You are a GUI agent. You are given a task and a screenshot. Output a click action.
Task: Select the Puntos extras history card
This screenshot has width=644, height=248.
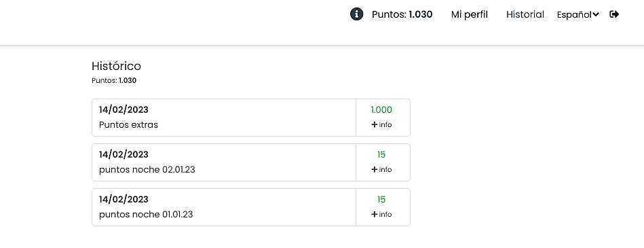coord(251,118)
